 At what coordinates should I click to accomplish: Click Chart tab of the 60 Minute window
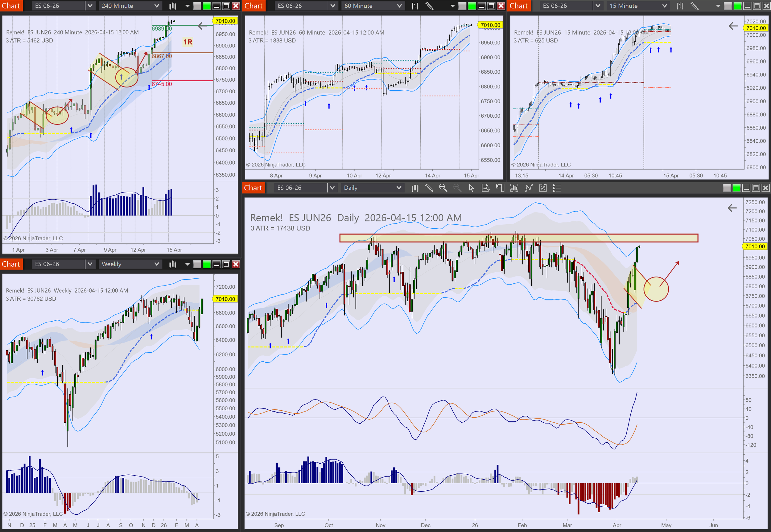pos(254,6)
